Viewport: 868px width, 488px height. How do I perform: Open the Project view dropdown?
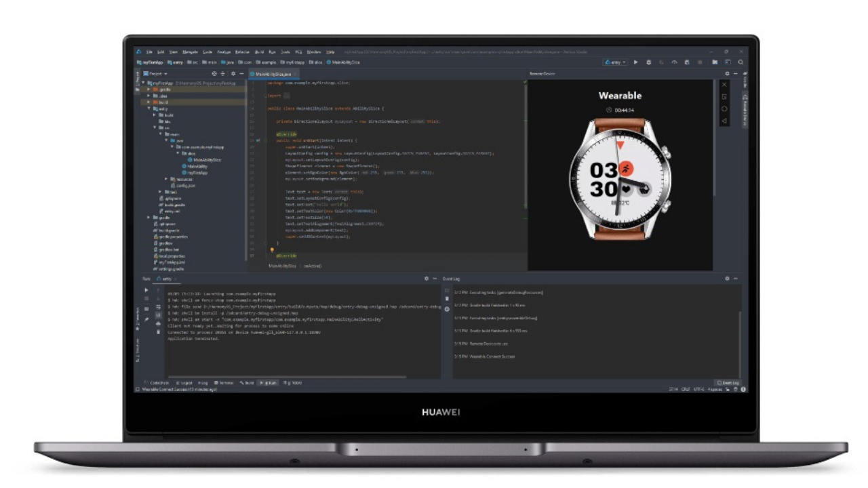(x=155, y=74)
